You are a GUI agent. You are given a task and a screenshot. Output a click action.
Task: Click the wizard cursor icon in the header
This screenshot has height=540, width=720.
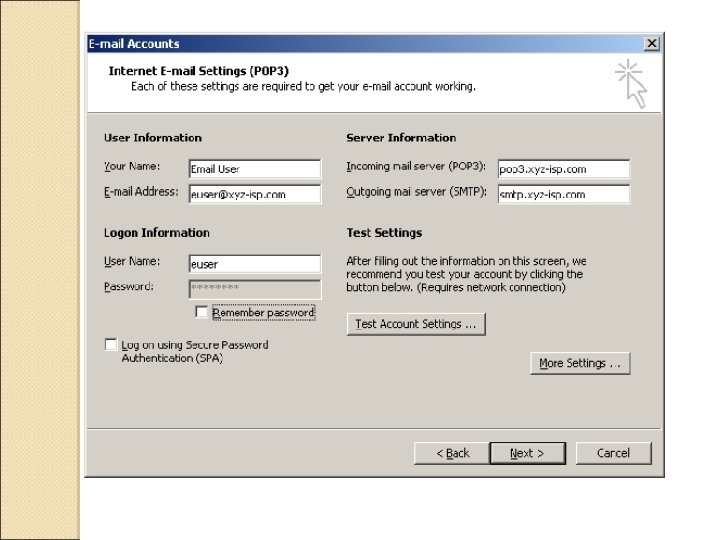point(632,84)
